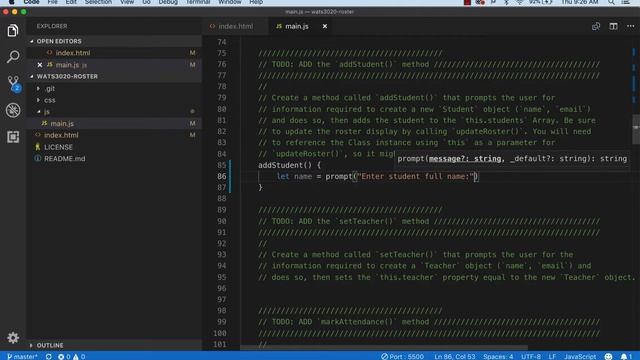Open the Extensions view icon
The height and width of the screenshot is (360, 640).
tap(13, 137)
